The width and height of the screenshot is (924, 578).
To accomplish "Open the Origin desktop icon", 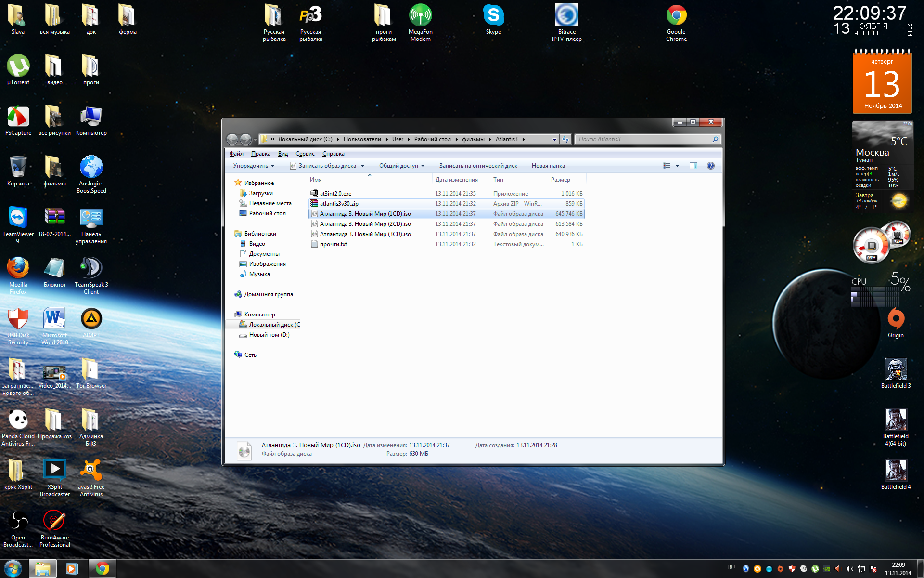I will [896, 323].
